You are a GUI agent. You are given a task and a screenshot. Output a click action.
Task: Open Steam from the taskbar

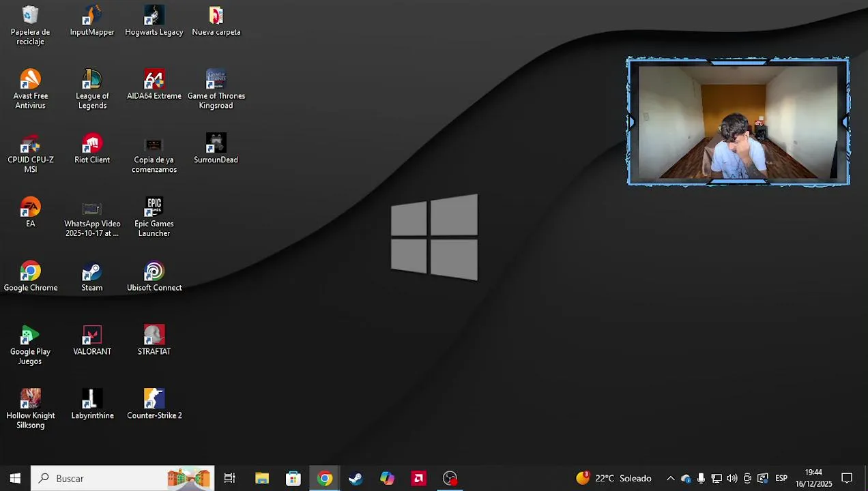356,478
